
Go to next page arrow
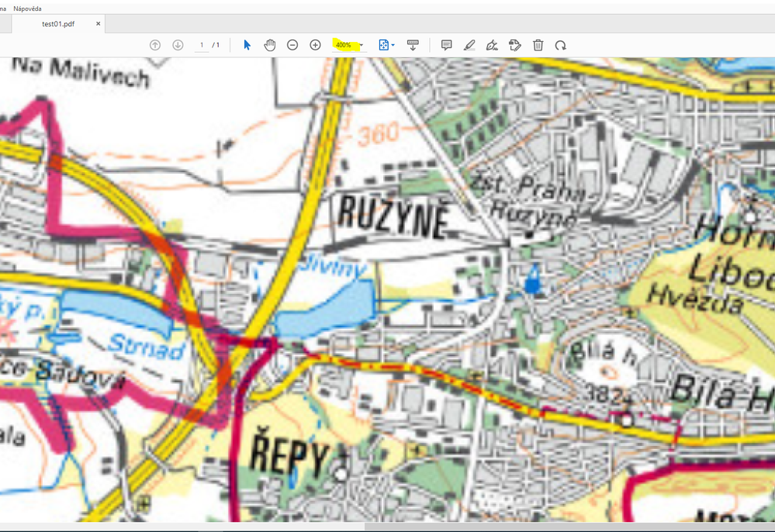178,45
